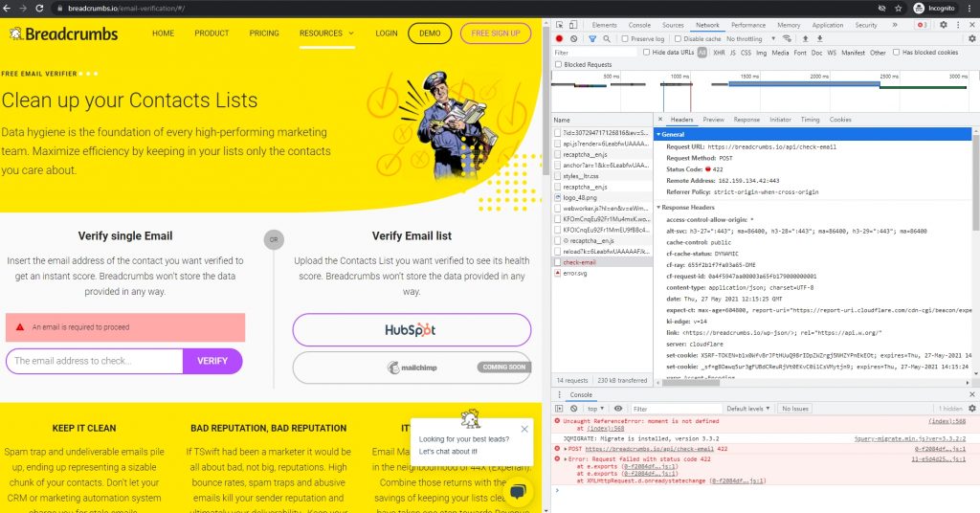Dismiss the 'Looking for your best leads' popup
This screenshot has width=980, height=513.
tap(524, 429)
